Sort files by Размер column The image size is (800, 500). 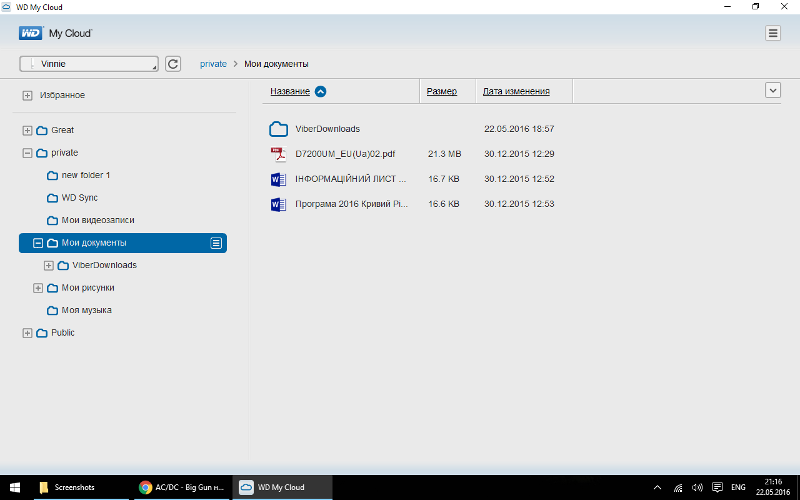point(442,91)
